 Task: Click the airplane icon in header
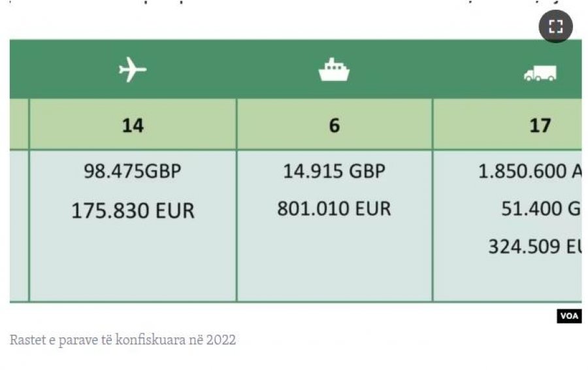coord(133,69)
